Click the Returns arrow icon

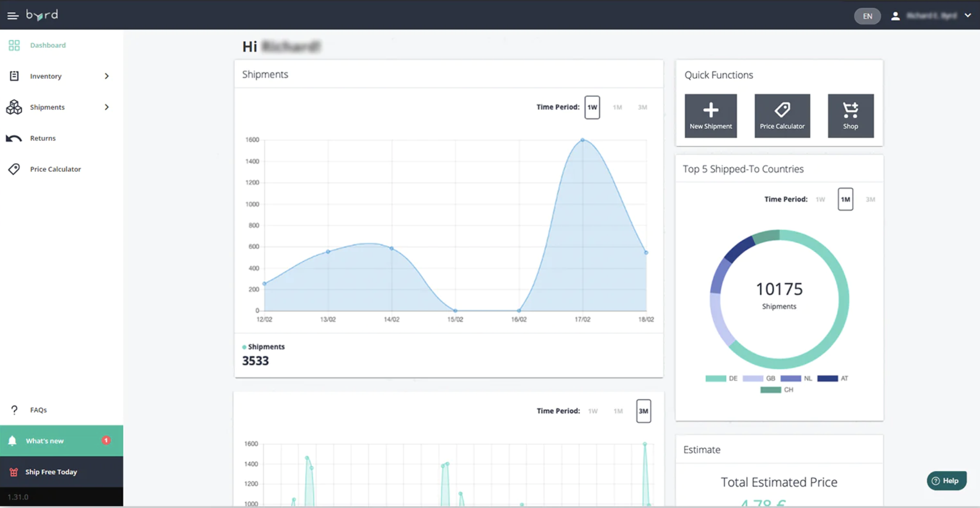click(x=14, y=138)
